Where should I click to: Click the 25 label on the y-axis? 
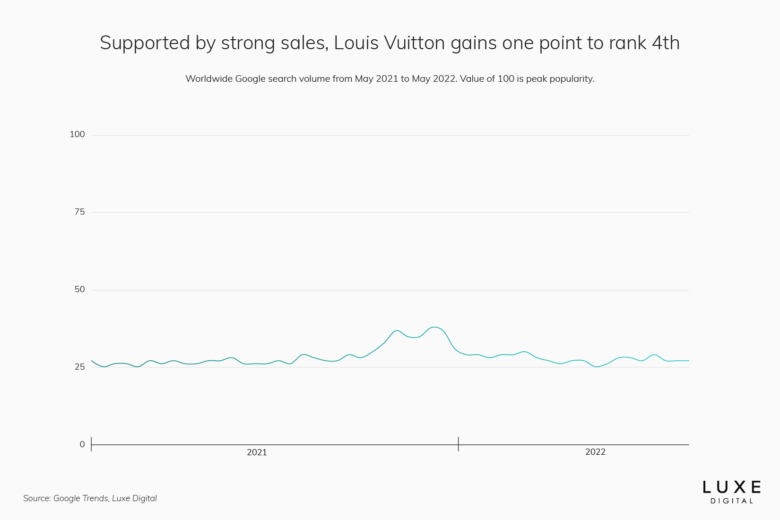79,367
